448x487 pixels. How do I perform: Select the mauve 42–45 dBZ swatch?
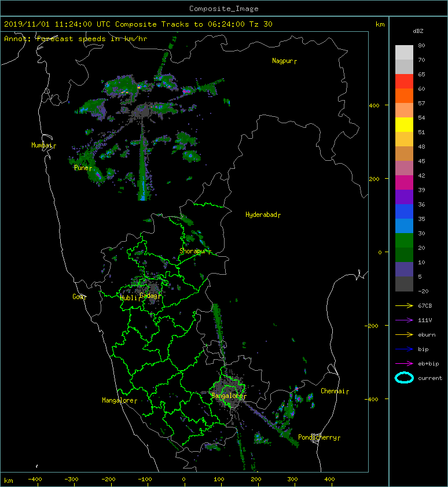click(404, 168)
